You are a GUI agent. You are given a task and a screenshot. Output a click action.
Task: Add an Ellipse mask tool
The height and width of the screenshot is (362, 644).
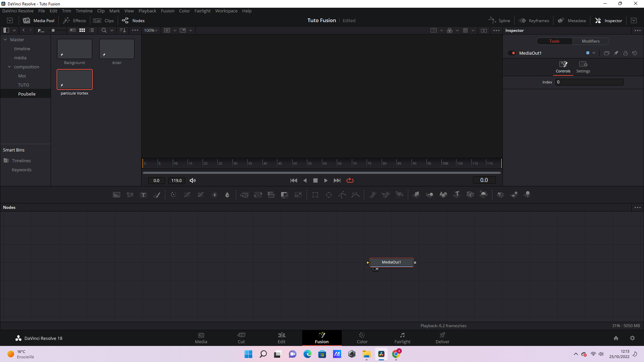pos(329,195)
